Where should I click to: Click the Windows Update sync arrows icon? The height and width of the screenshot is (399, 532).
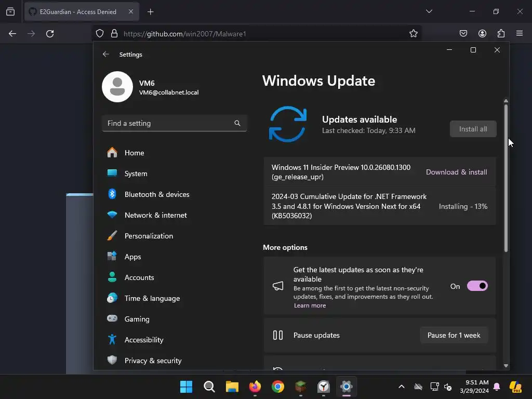[x=288, y=124]
